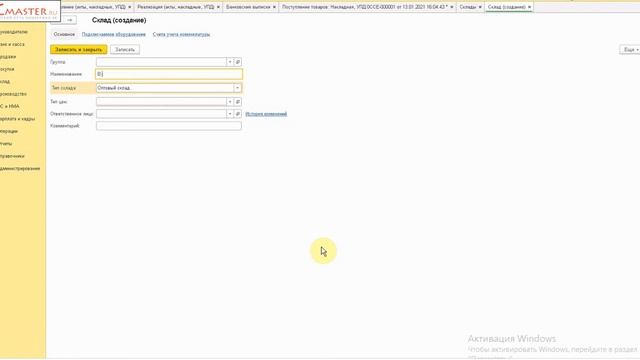Click the Записать и закрыть button
This screenshot has width=640, height=360.
click(79, 49)
